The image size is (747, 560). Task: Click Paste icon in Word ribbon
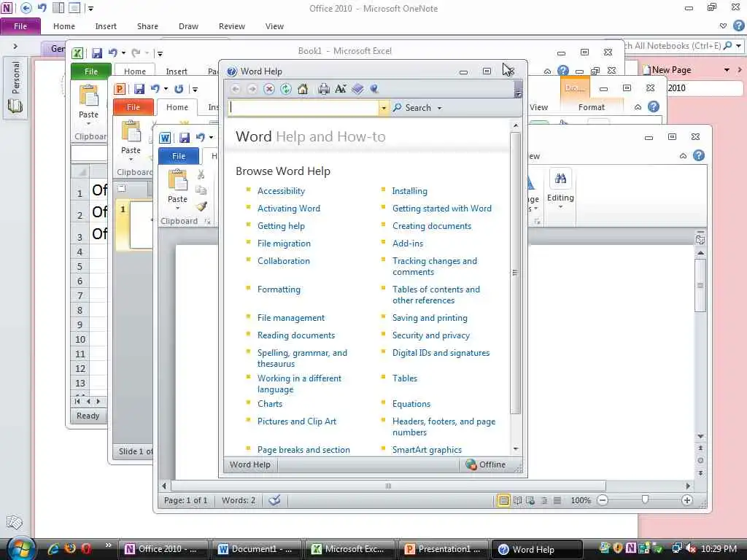[x=177, y=181]
